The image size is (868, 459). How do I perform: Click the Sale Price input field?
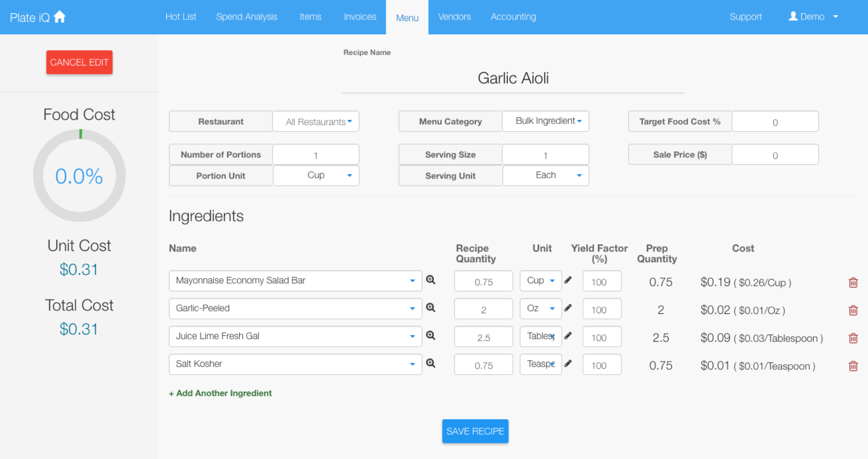(775, 155)
